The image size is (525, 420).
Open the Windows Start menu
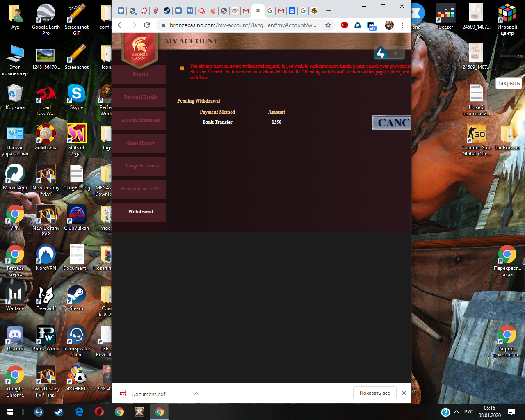[10, 412]
